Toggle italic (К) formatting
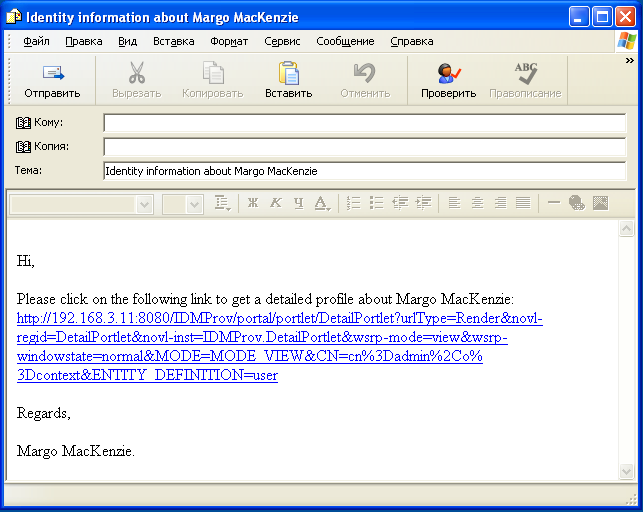The image size is (643, 512). coord(275,203)
